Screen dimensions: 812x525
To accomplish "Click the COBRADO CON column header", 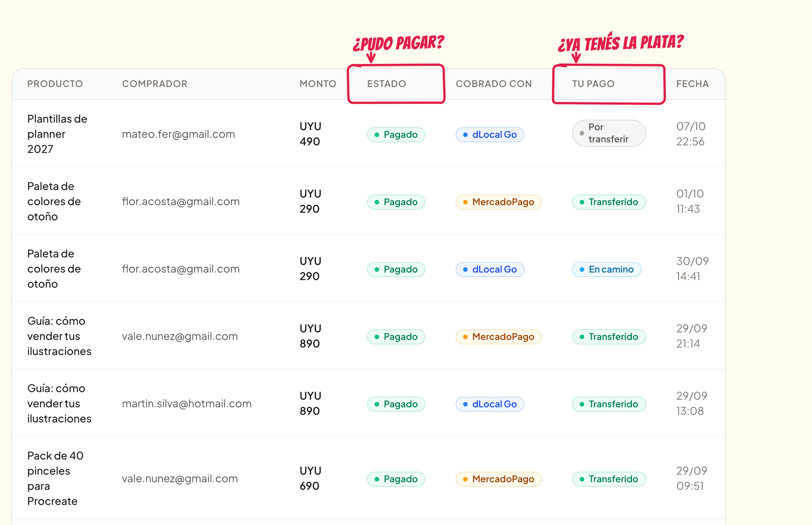I will (494, 84).
